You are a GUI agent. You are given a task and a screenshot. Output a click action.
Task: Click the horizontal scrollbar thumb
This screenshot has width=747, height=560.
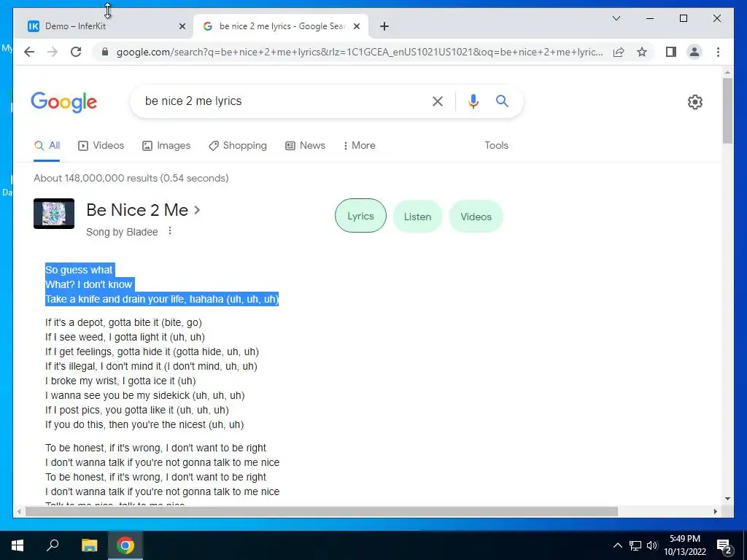322,511
